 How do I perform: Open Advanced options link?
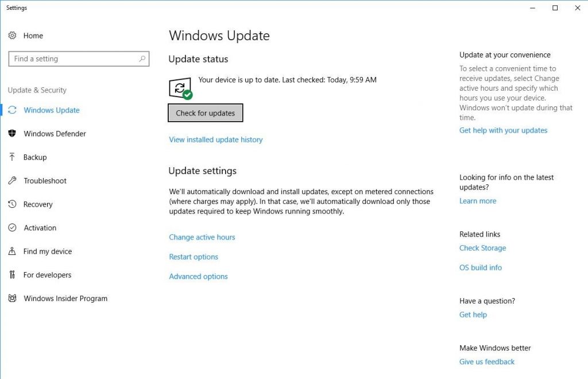tap(198, 276)
